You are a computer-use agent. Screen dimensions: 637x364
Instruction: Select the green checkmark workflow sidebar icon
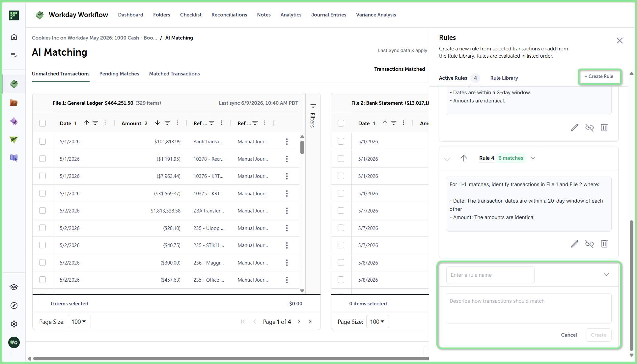pos(14,84)
